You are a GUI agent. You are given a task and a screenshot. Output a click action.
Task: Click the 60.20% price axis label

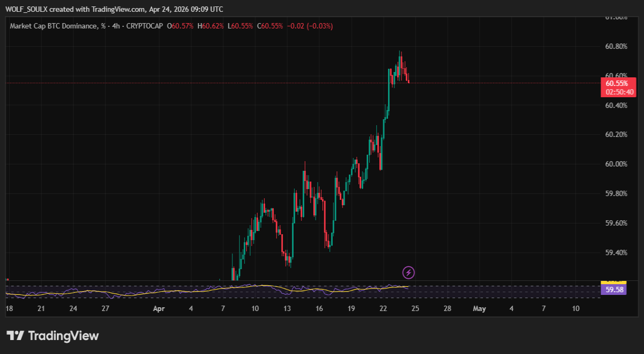[x=616, y=134]
